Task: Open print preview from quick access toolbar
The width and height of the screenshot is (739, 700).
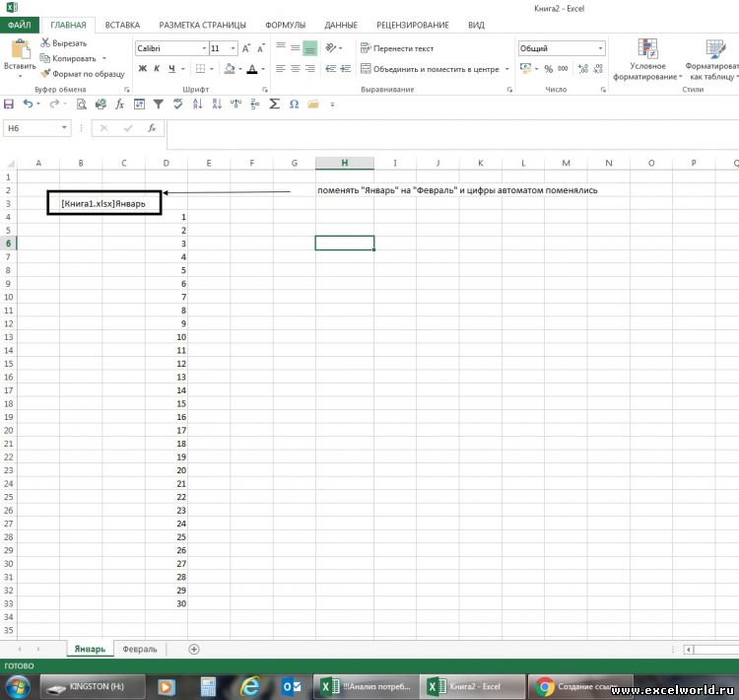Action: coord(81,105)
